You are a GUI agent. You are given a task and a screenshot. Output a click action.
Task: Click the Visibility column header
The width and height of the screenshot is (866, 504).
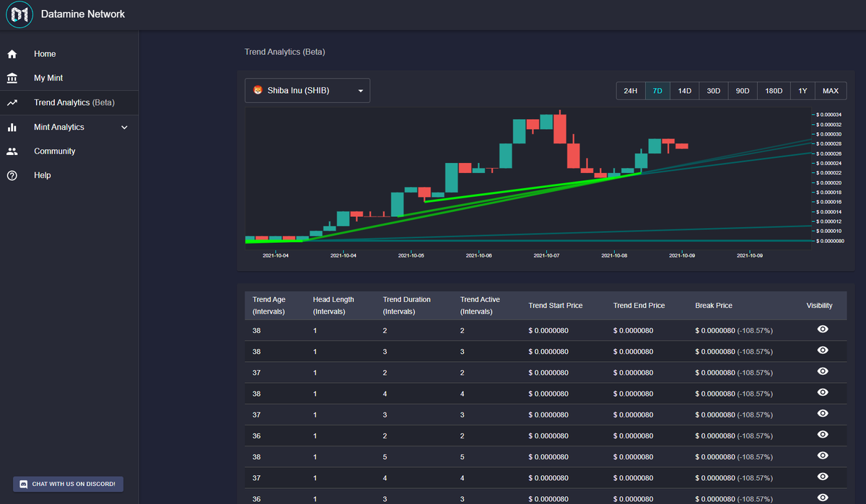819,306
